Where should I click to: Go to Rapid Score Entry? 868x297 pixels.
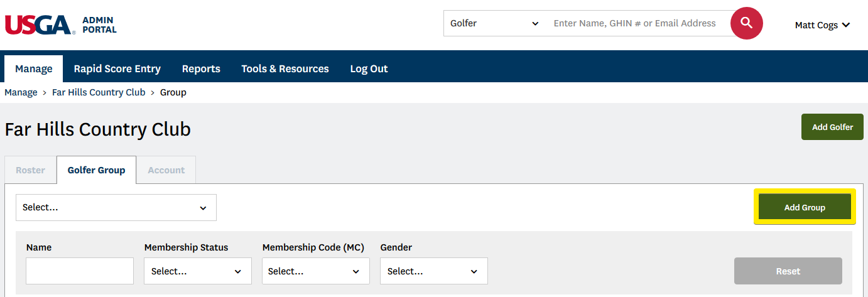(117, 69)
